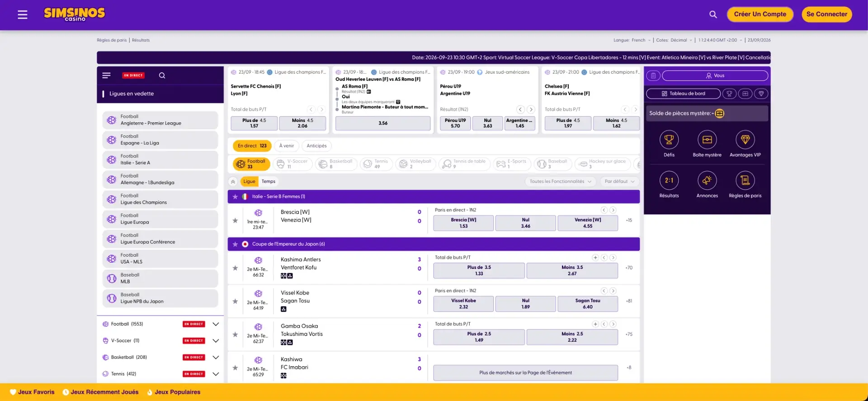Favorite the Italie Serie B Femmes league

(235, 196)
